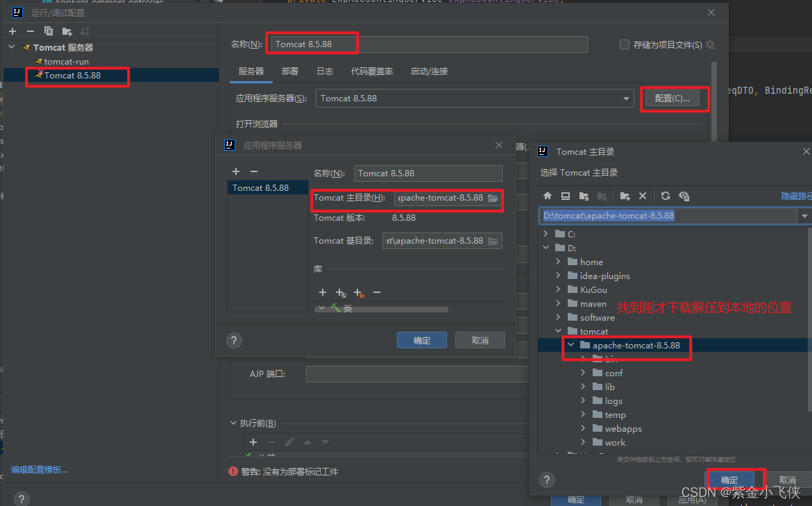This screenshot has width=812, height=506.
Task: Click the Copy Configuration icon
Action: click(49, 32)
